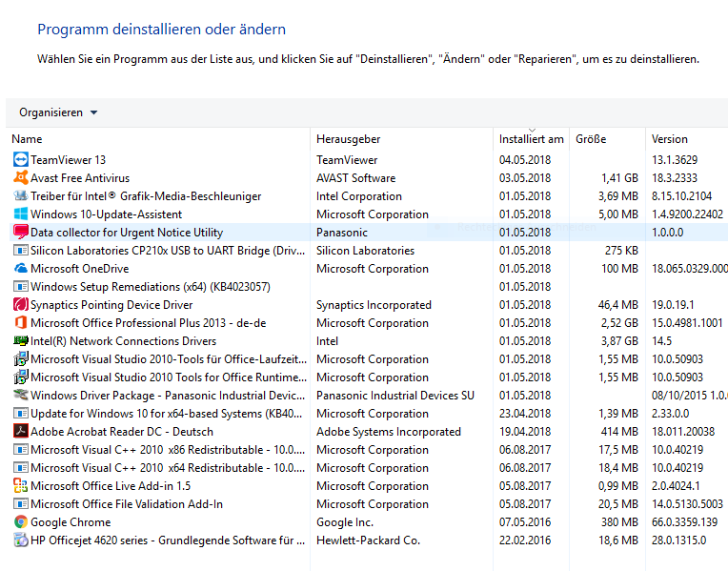Select Microsoft Office Live Add-in 1.5 entry
This screenshot has width=728, height=571.
point(111,486)
